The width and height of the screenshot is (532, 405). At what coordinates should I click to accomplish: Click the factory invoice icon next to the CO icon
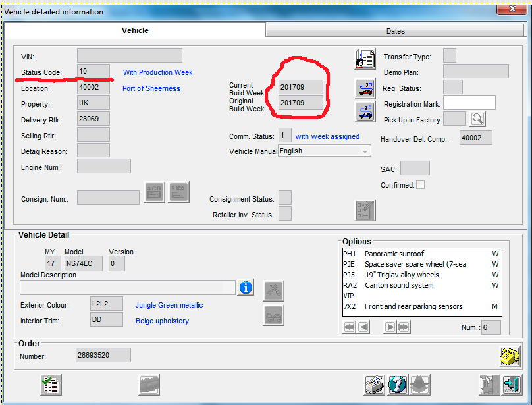tap(178, 192)
